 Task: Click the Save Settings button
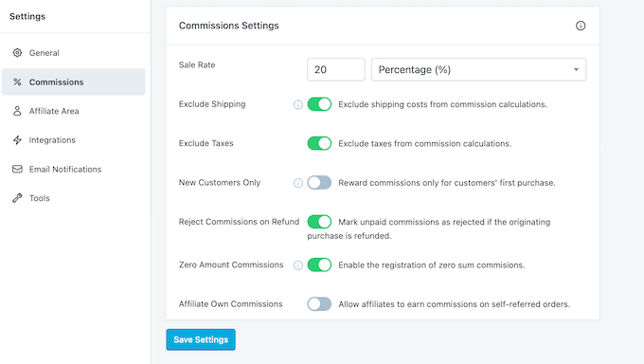tap(201, 339)
